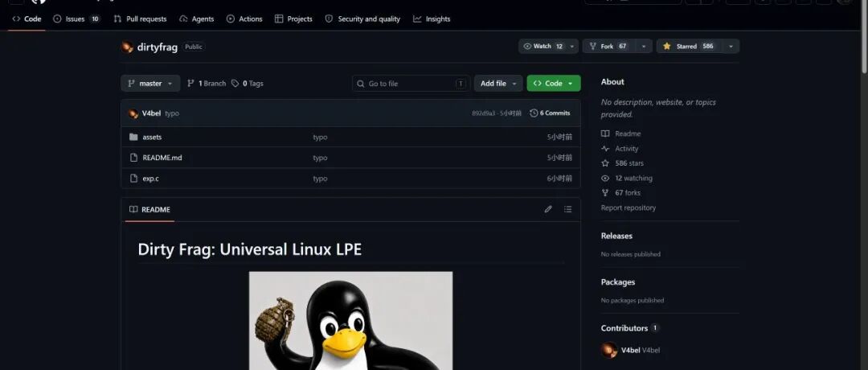The width and height of the screenshot is (868, 370).
Task: Click the V4bel commit author avatar
Action: pyautogui.click(x=133, y=113)
